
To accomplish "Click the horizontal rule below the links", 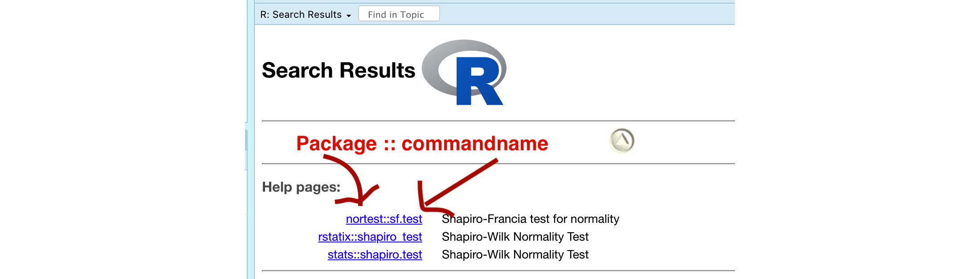I will coord(498,271).
